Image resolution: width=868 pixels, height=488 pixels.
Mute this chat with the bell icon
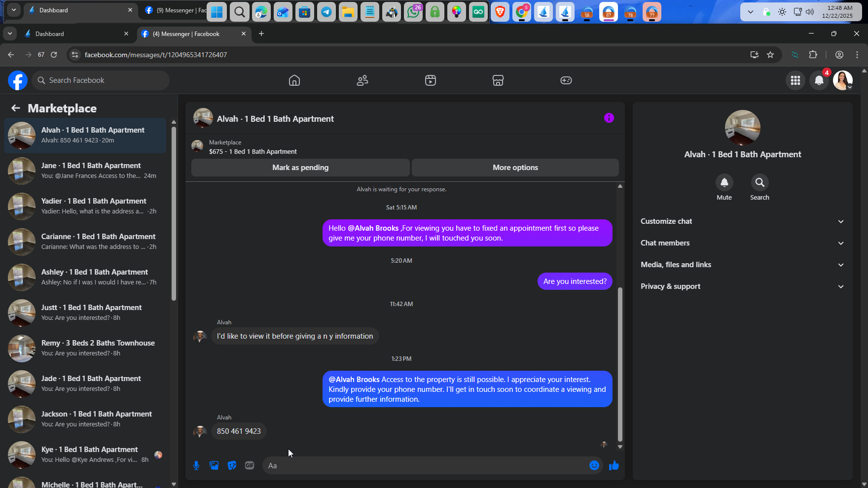click(x=724, y=182)
